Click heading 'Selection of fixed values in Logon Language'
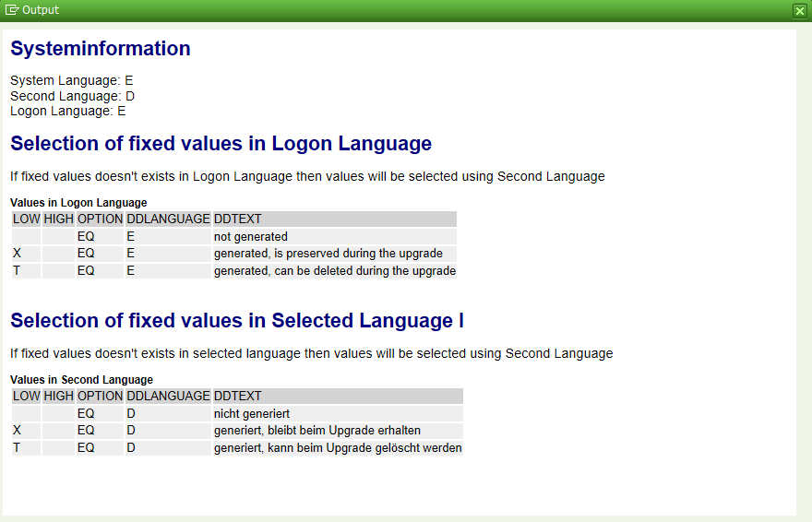 pyautogui.click(x=221, y=144)
